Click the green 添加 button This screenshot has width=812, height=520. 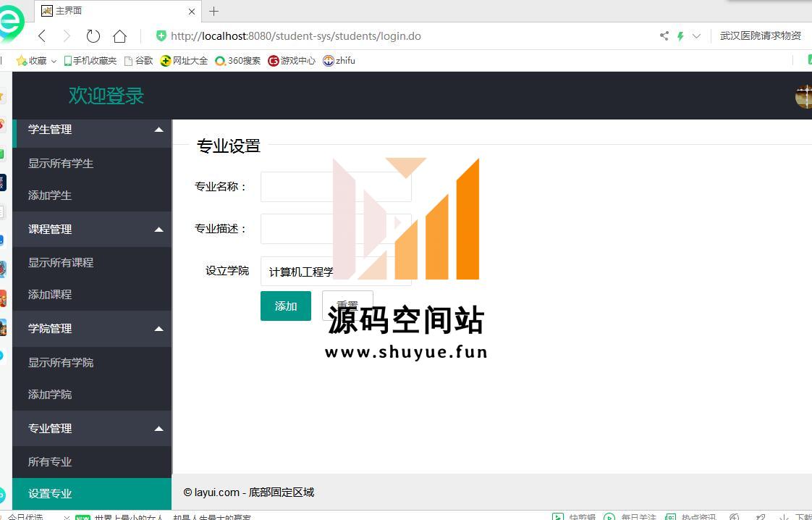(286, 306)
